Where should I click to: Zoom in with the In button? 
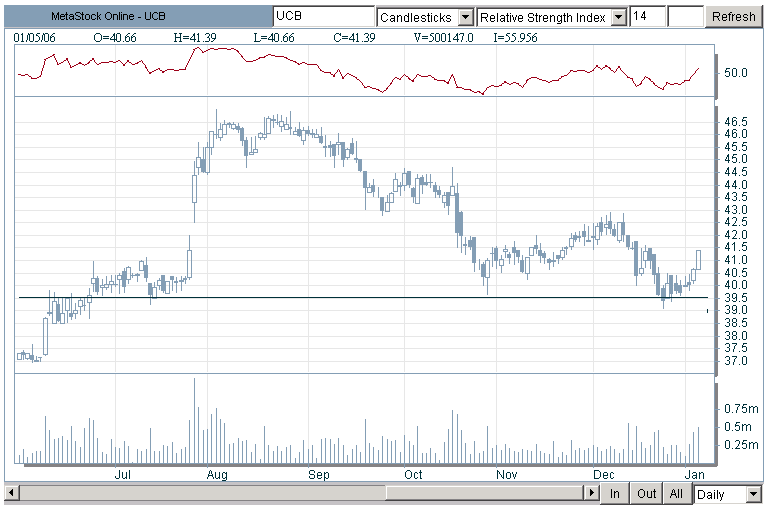(615, 493)
